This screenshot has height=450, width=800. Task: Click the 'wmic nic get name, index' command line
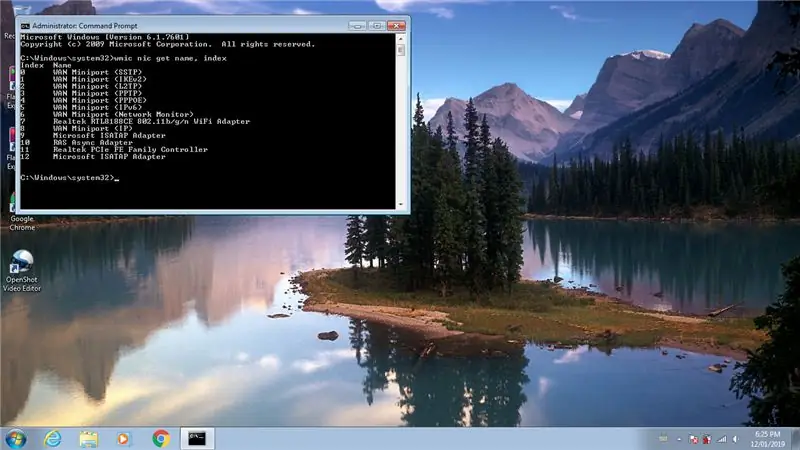point(123,58)
